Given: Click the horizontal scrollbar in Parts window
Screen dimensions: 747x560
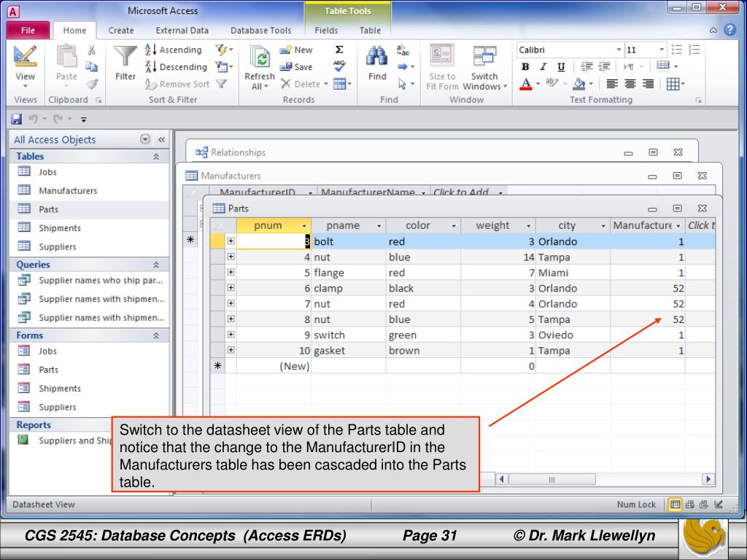Looking at the screenshot, I should (551, 479).
